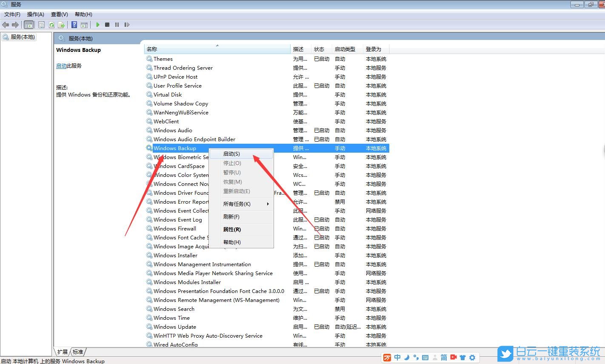
Task: Open the 查看(V) menu
Action: 59,14
